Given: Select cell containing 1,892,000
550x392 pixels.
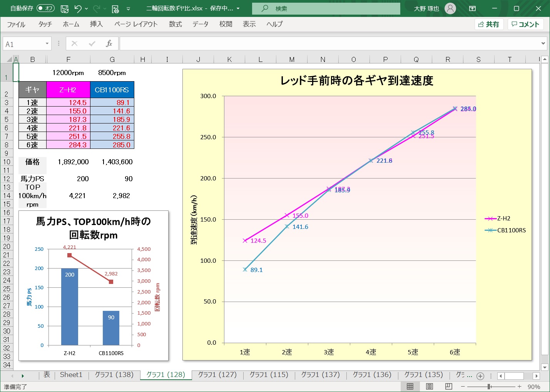Looking at the screenshot, I should click(68, 162).
